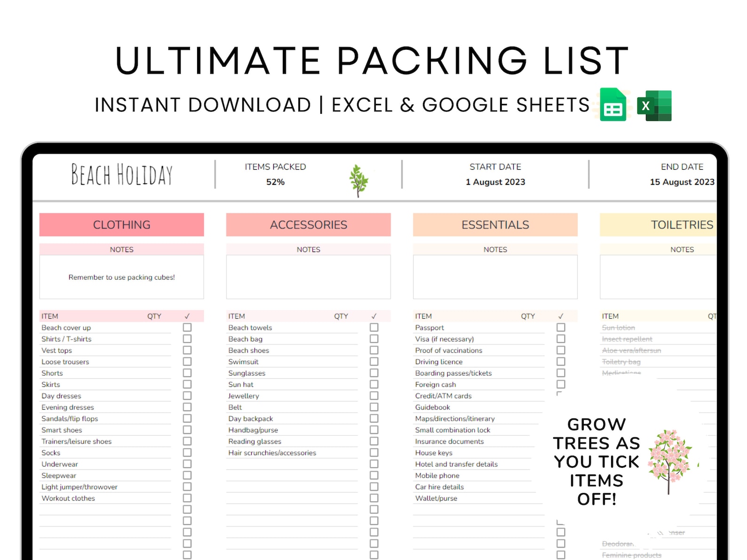Select the Sleepwear item
747x560 pixels.
(x=58, y=475)
